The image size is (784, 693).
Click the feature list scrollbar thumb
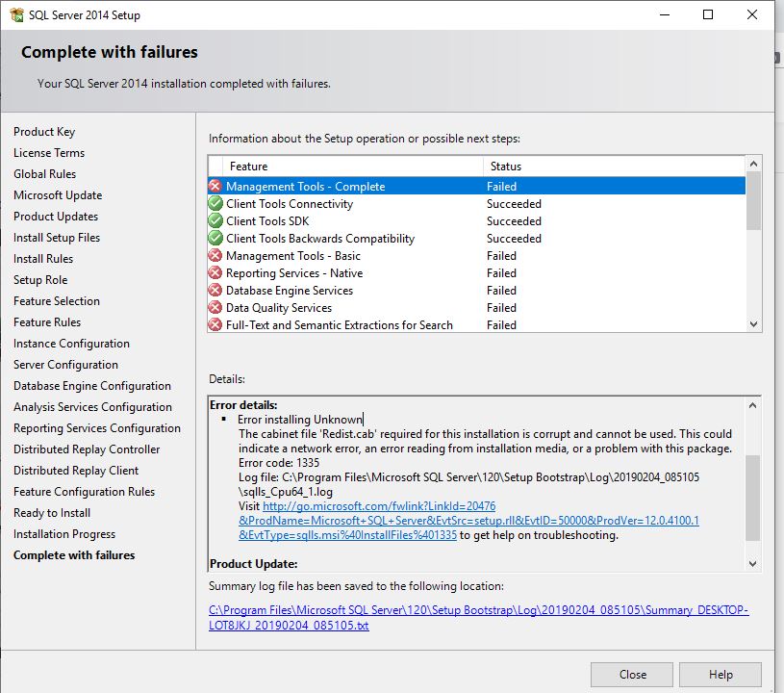753,200
